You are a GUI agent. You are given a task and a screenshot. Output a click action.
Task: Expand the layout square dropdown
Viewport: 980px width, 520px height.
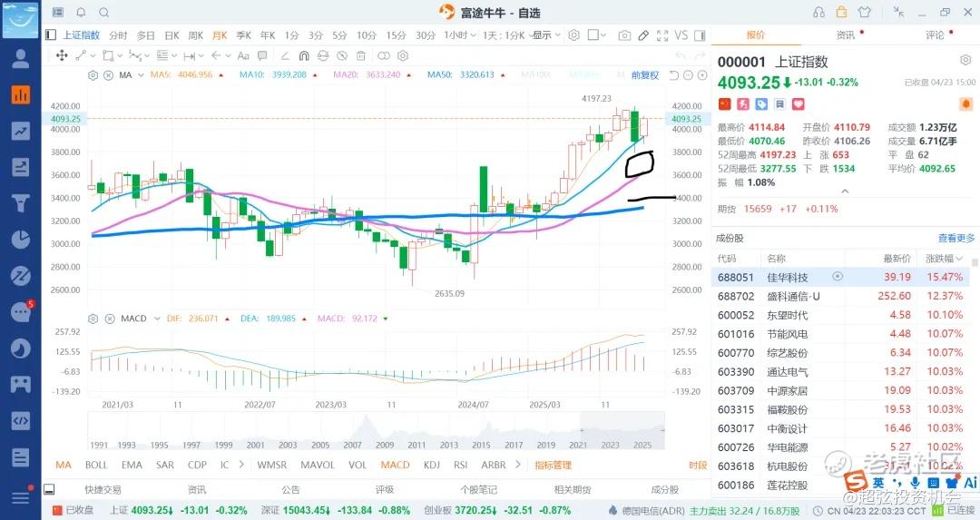click(603, 35)
